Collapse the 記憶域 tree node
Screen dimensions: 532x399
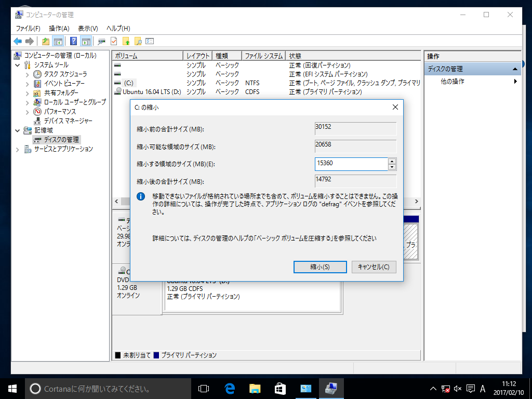pos(18,130)
